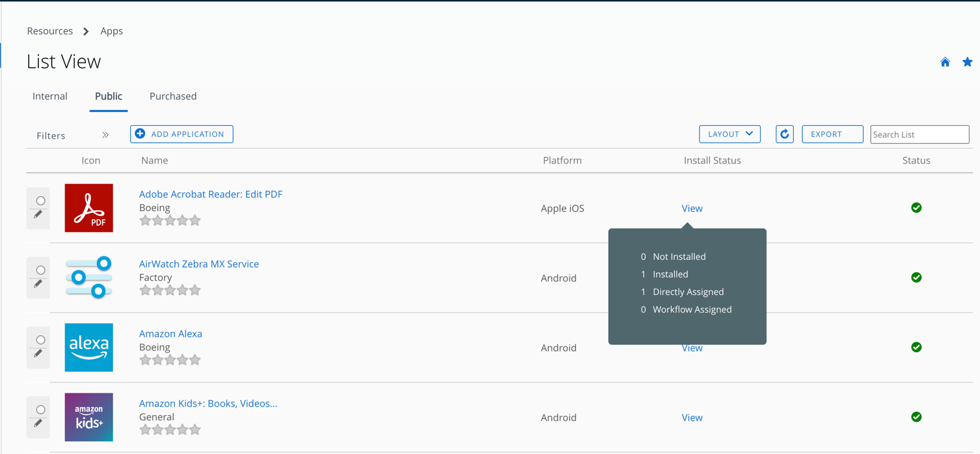The height and width of the screenshot is (454, 980).
Task: Select the Adobe Acrobat Reader radio button
Action: click(40, 201)
